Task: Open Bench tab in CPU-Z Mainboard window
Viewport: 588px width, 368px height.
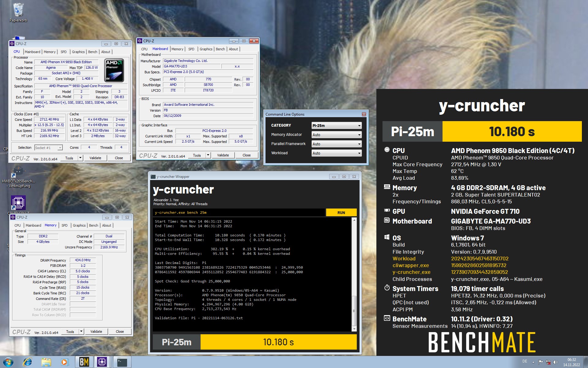Action: coord(220,49)
